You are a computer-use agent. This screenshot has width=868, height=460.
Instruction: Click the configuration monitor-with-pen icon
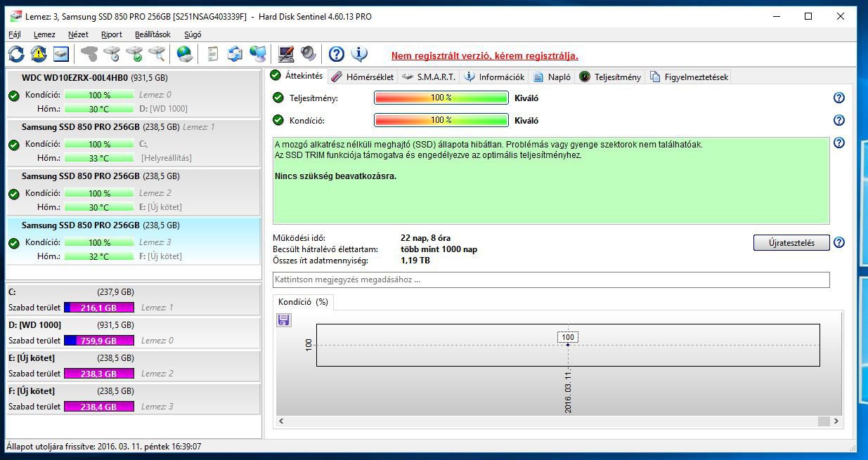pyautogui.click(x=286, y=53)
